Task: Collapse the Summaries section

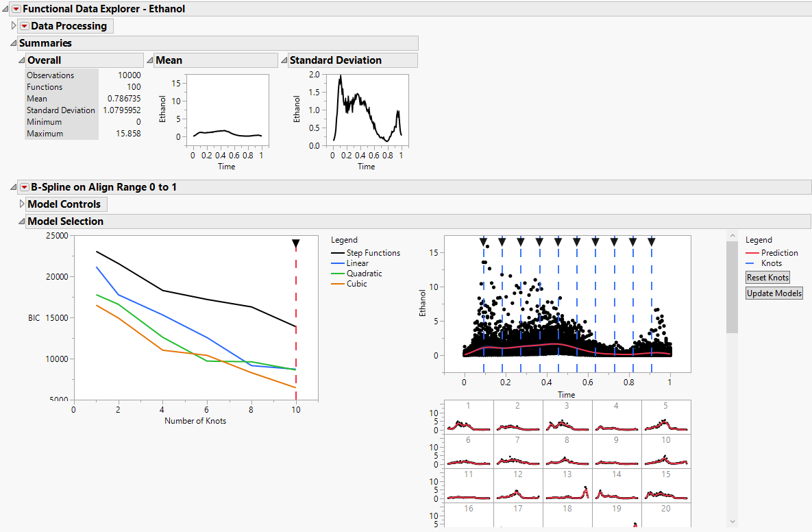Action: pos(14,43)
